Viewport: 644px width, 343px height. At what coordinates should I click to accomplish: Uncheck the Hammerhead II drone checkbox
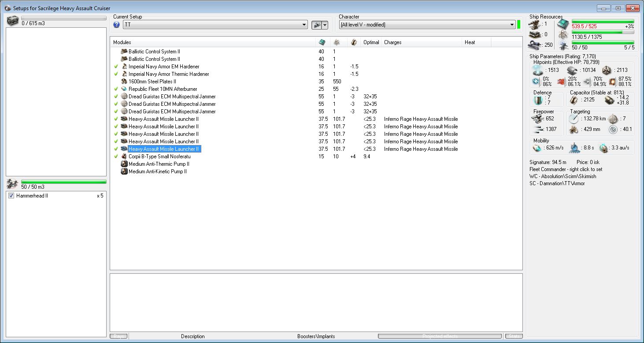coord(11,196)
